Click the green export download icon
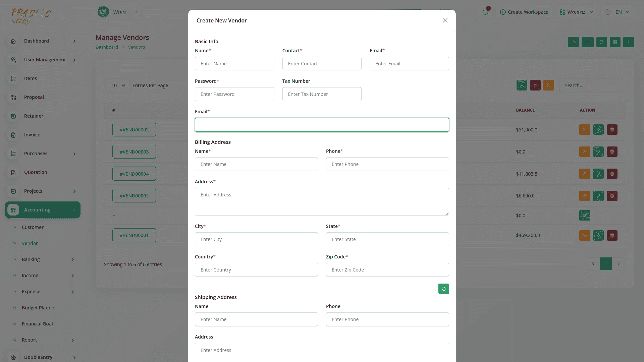This screenshot has height=362, width=644. click(522, 85)
